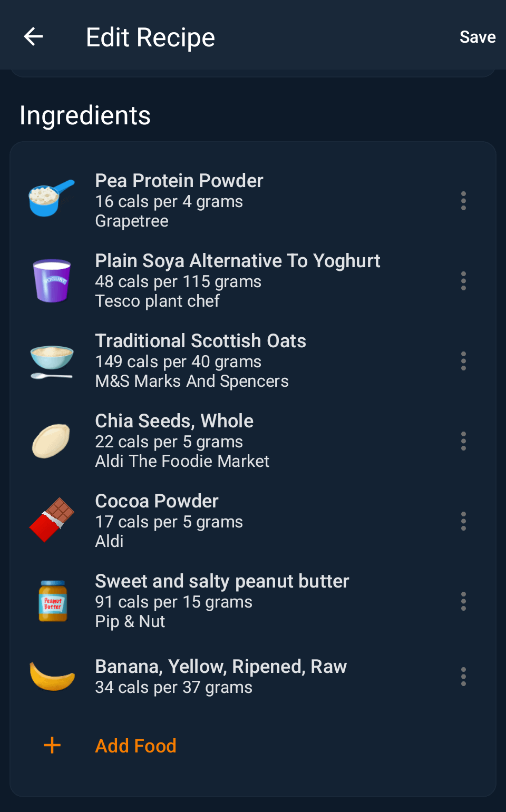Click the Scottish Oats bowl icon
The height and width of the screenshot is (812, 506).
click(52, 361)
